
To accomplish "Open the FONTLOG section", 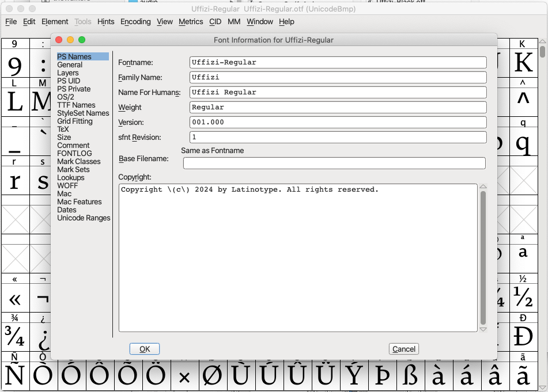I will (x=74, y=153).
